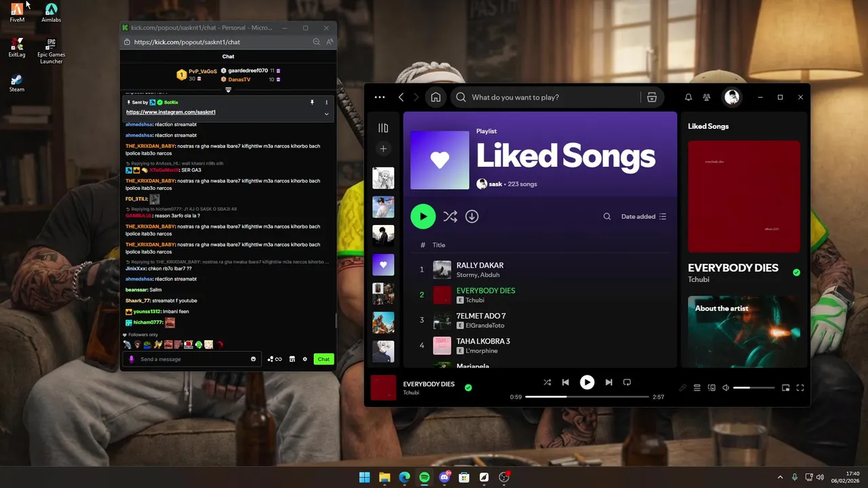Screen dimensions: 868x488
Task: Open L'morphine artist link
Action: click(481, 350)
